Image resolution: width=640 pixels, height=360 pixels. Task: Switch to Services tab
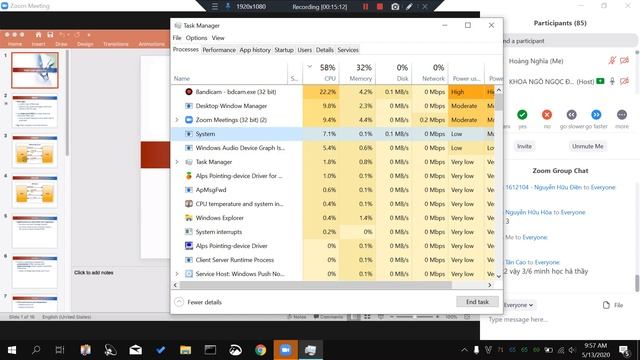(x=348, y=50)
